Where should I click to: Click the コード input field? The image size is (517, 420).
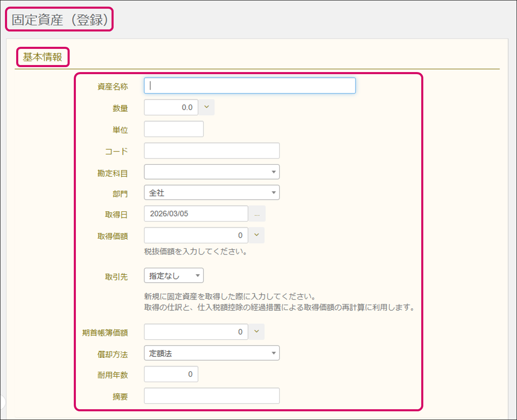pos(211,151)
